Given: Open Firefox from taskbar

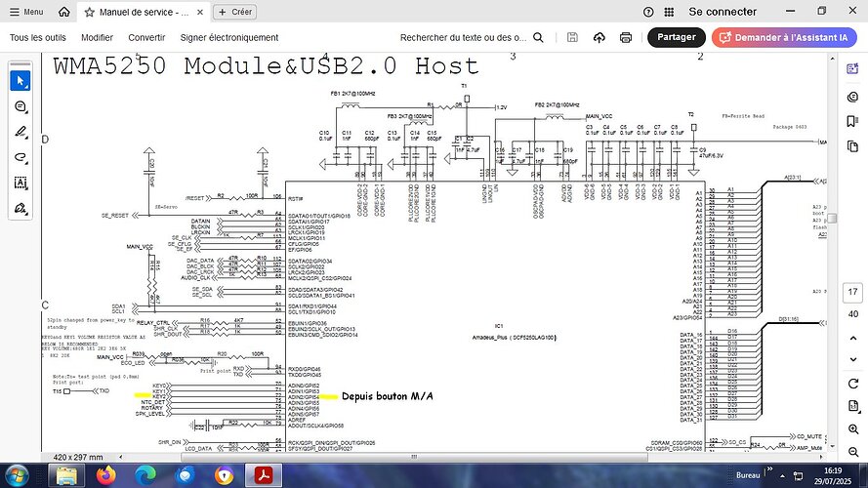Looking at the screenshot, I should [106, 475].
